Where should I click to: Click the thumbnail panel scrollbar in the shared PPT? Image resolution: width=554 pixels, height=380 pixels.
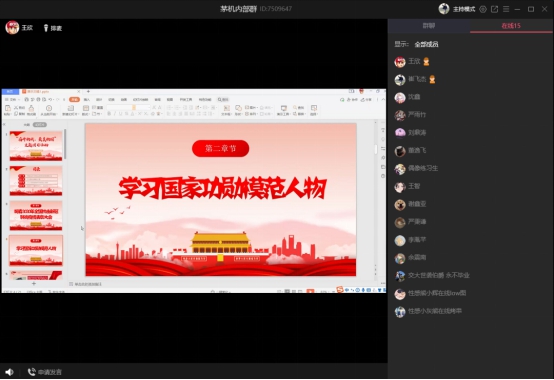coord(66,145)
